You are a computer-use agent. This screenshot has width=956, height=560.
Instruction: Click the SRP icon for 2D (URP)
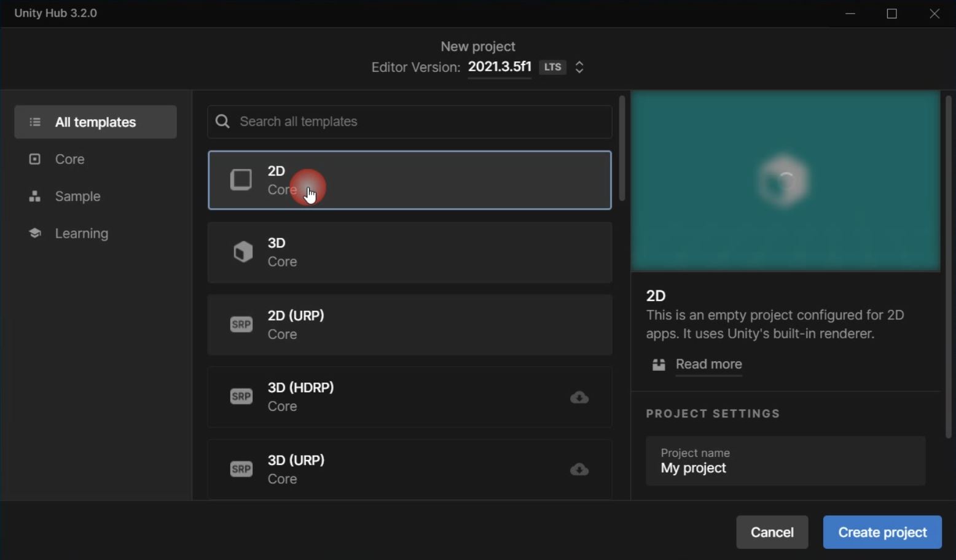coord(241,324)
